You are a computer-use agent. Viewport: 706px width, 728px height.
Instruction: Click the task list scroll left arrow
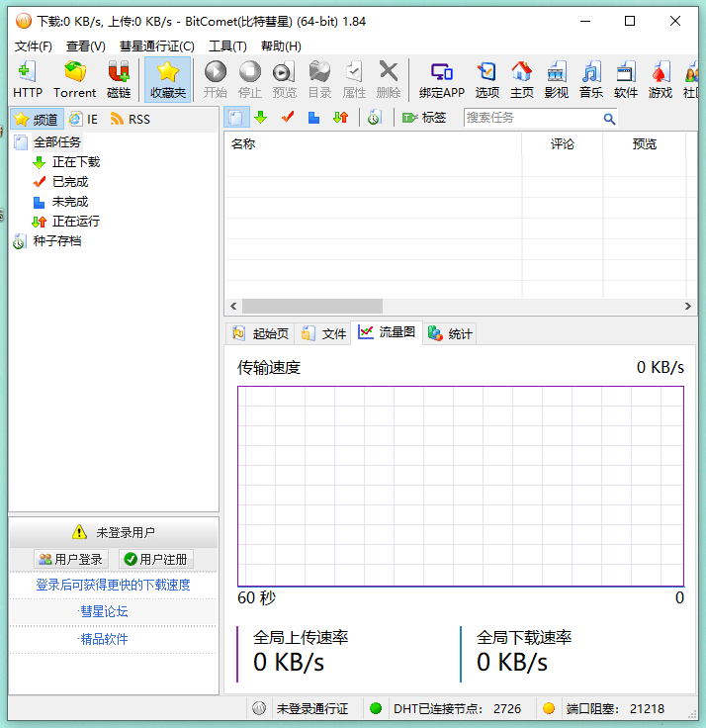233,306
